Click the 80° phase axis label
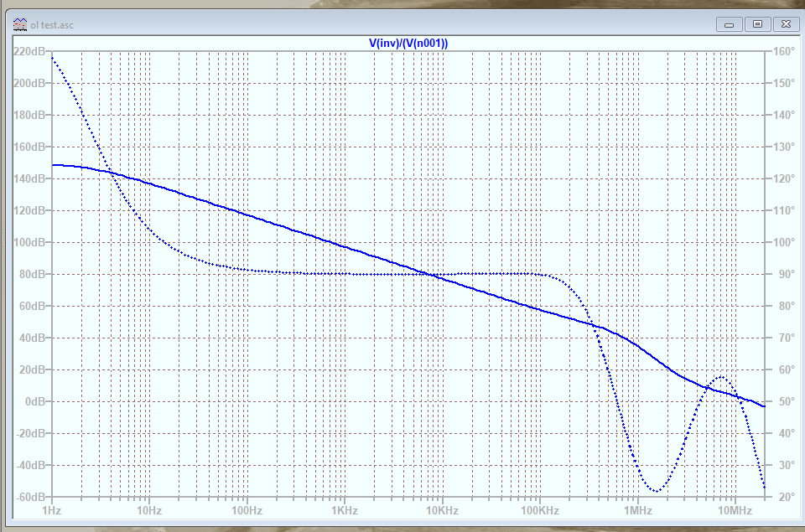The image size is (805, 532). coord(787,306)
